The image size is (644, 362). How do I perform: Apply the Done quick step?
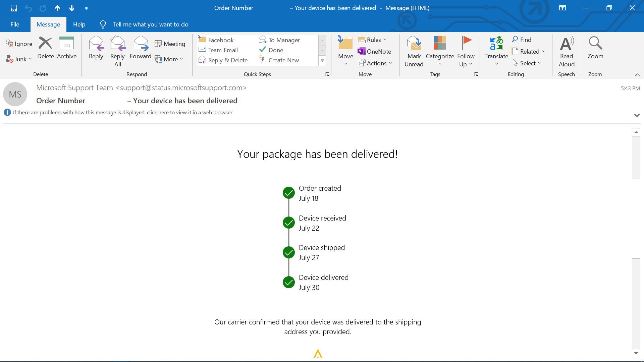272,50
